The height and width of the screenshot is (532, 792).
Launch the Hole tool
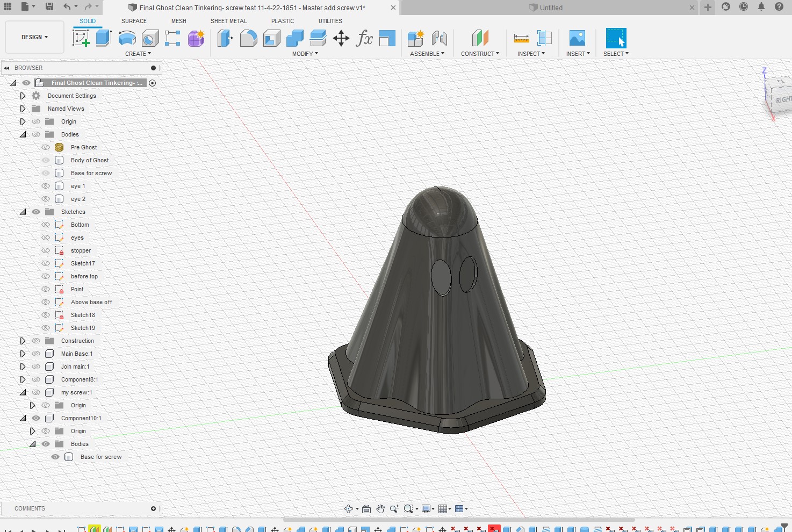click(x=150, y=38)
